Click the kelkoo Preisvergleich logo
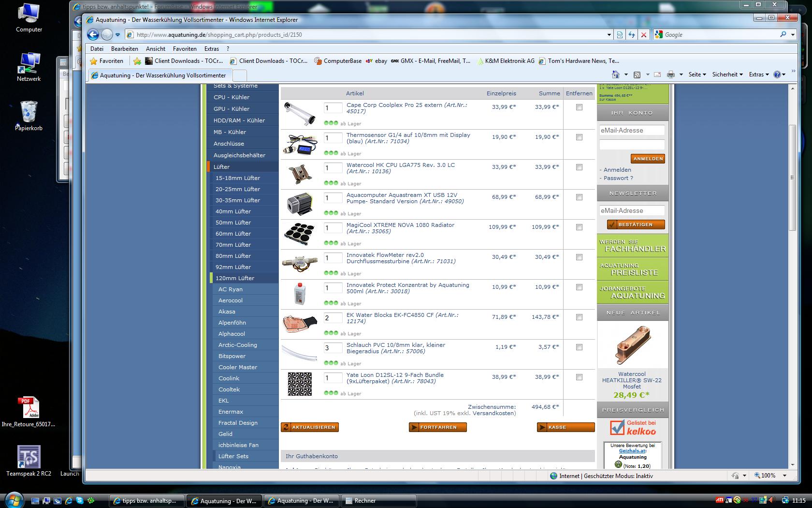 tap(633, 428)
